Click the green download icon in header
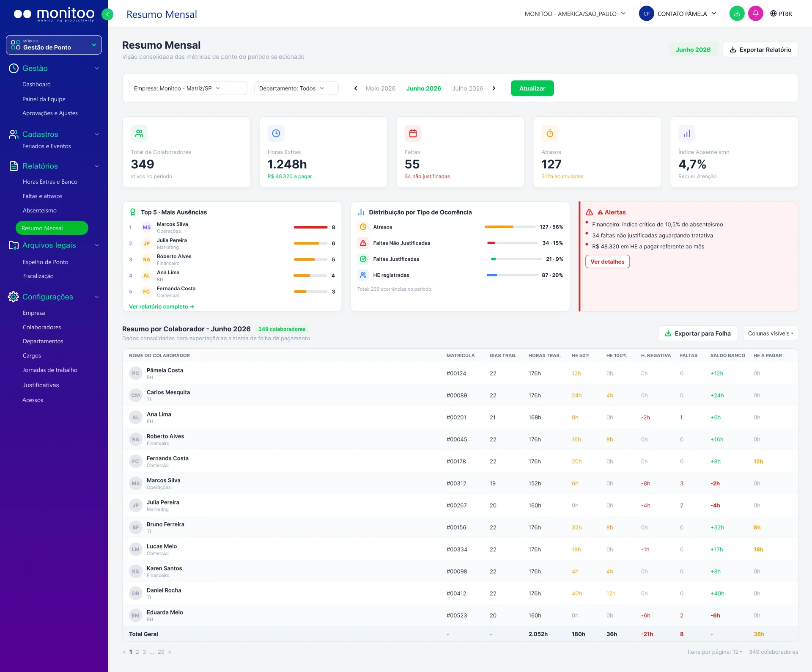Screen dimensions: 812x672 click(x=737, y=14)
